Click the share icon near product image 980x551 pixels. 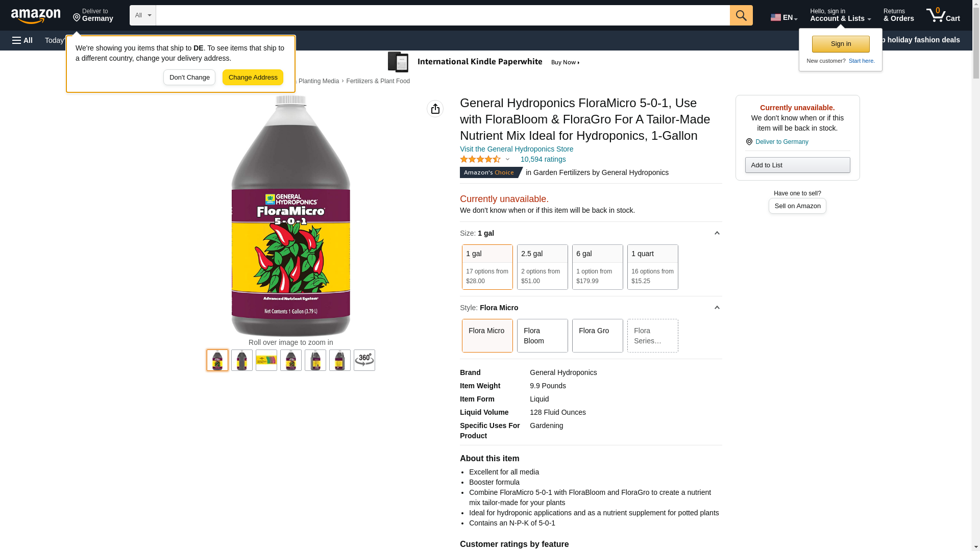point(435,109)
